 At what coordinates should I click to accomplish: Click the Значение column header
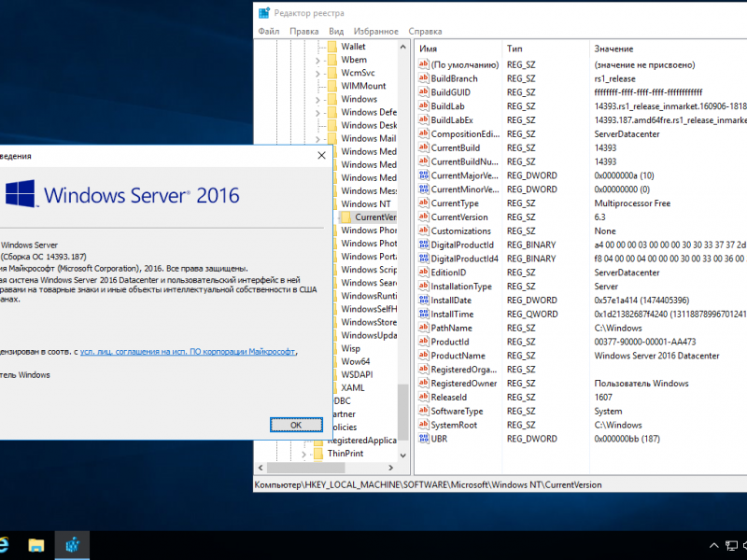click(668, 49)
